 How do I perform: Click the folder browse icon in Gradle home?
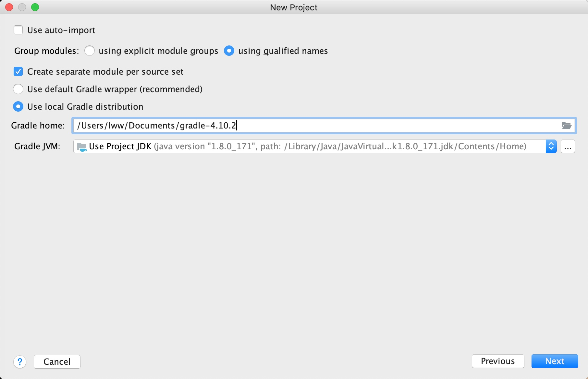[x=566, y=126]
